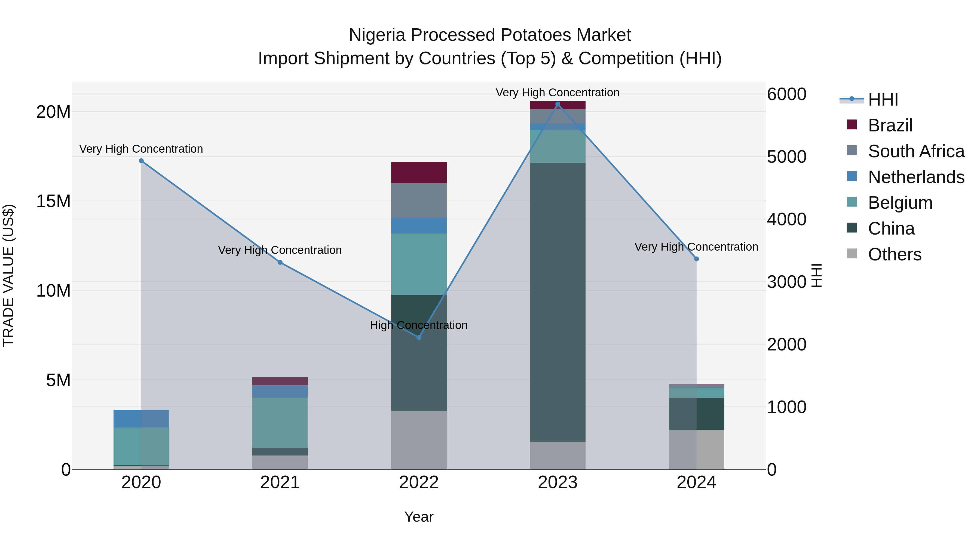This screenshot has height=551, width=980.
Task: Click the TRADE VALUE (US$) axis title
Action: (x=8, y=275)
